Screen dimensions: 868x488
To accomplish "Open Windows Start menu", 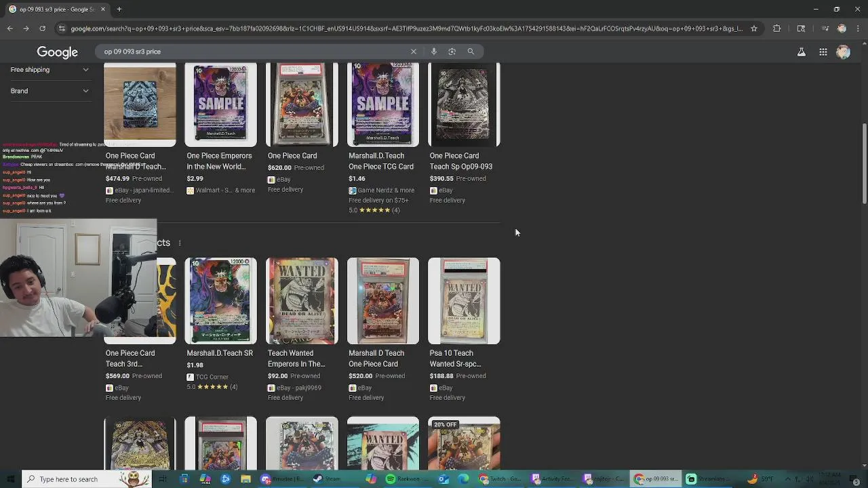I will [x=10, y=479].
